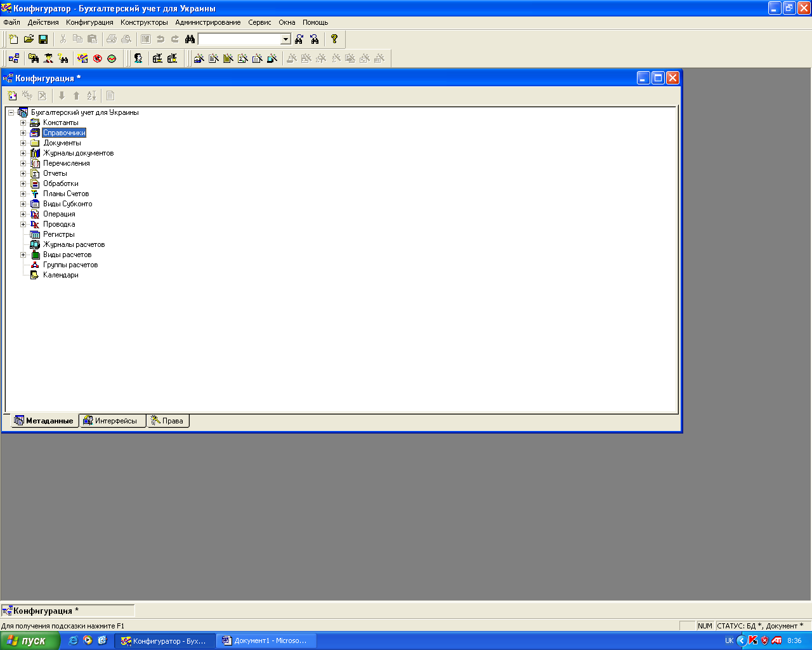Open the Действия menu
The width and height of the screenshot is (812, 650).
tap(43, 22)
